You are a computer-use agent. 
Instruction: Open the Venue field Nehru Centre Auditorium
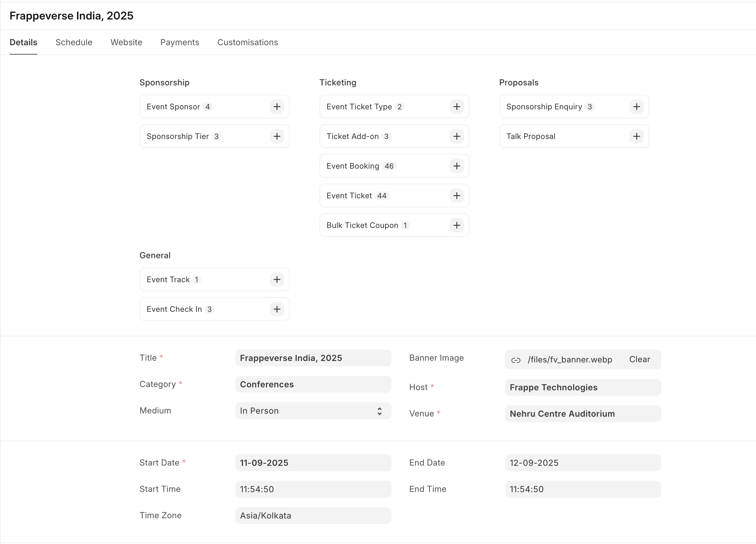[582, 414]
